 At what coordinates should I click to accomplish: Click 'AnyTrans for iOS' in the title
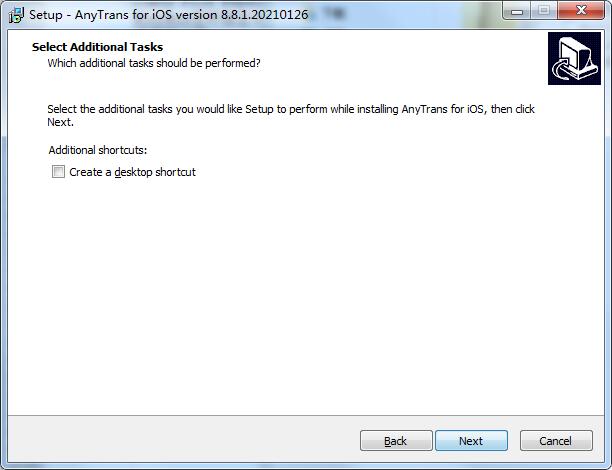point(132,15)
